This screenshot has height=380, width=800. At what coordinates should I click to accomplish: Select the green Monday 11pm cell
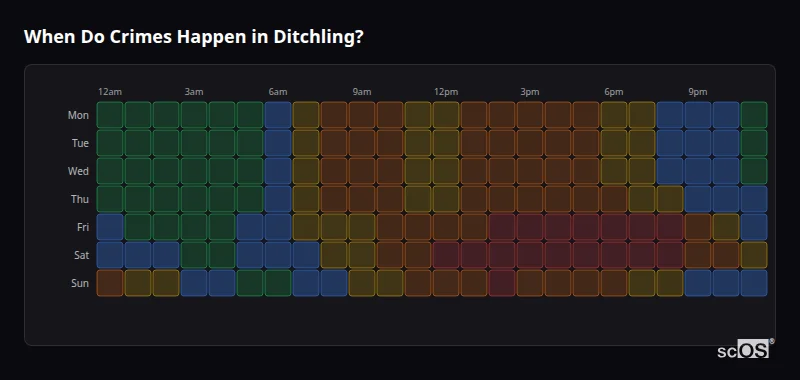[x=754, y=115]
